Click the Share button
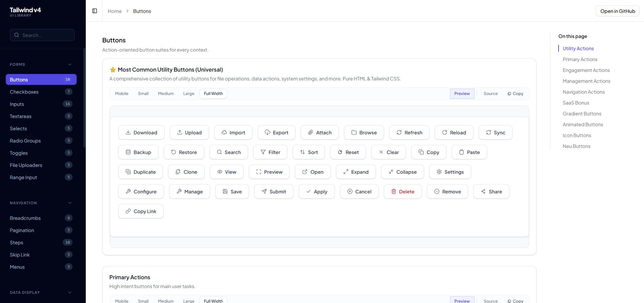The width and height of the screenshot is (644, 303). (x=491, y=191)
